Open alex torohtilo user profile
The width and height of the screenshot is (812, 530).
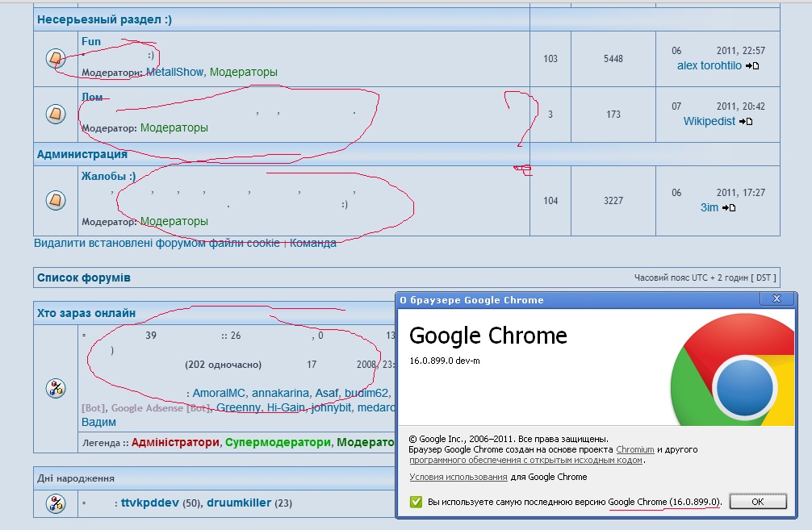coord(709,65)
